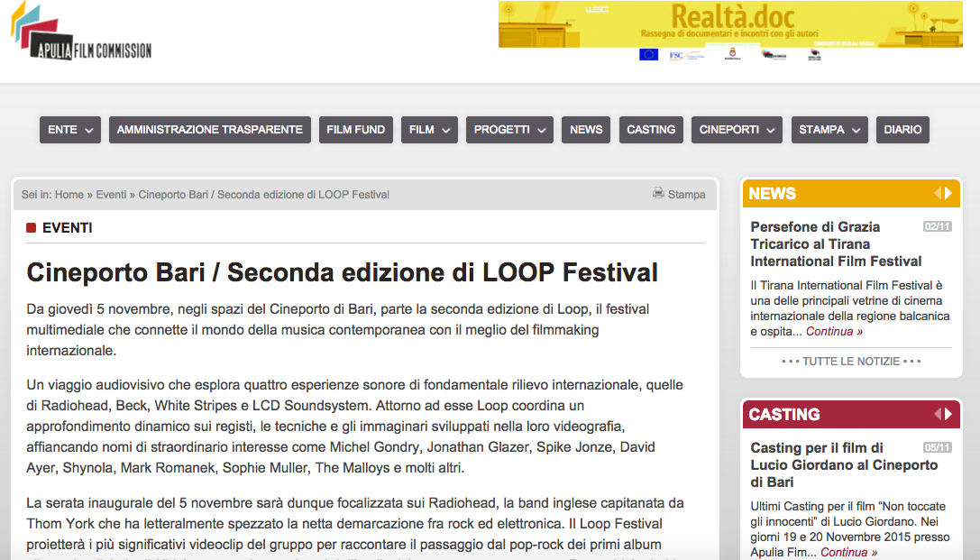
Task: Show the previous item in the CASTING panel
Action: [938, 414]
